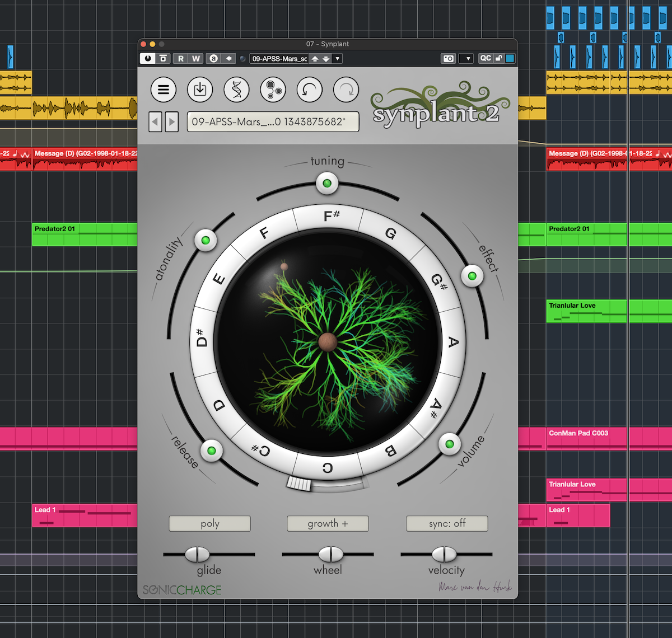Toggle sync: off to enable sync
Viewport: 672px width, 638px height.
447,523
